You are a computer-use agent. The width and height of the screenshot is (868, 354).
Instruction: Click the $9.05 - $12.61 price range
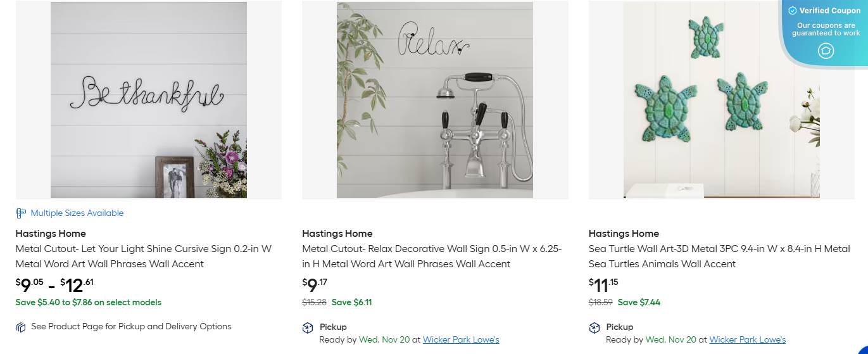pos(54,285)
